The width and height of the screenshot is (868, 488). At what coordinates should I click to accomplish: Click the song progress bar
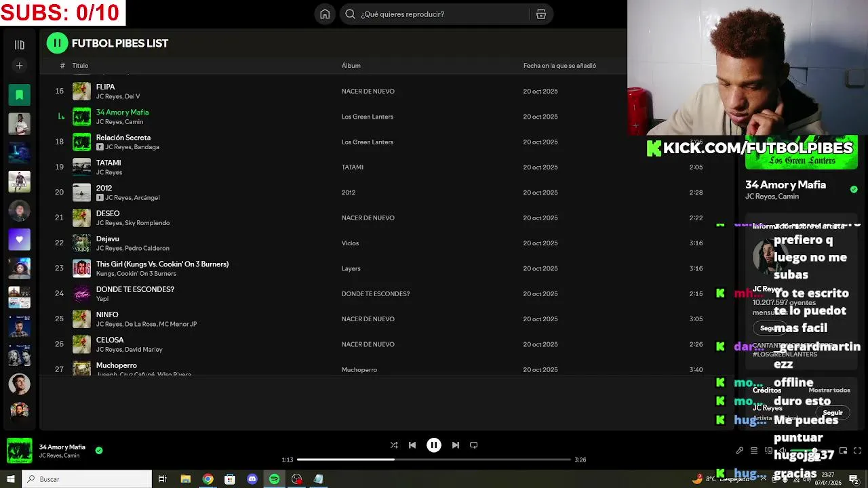[434, 460]
